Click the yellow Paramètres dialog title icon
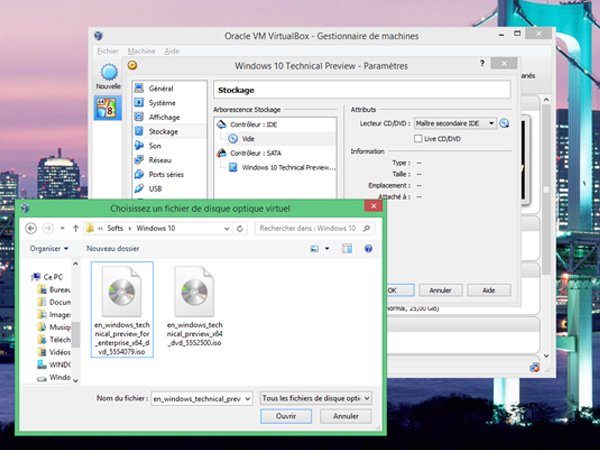The width and height of the screenshot is (600, 450). pyautogui.click(x=132, y=65)
